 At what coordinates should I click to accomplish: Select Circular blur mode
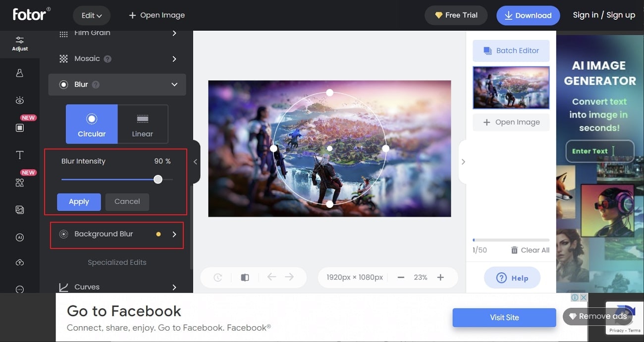(x=92, y=124)
